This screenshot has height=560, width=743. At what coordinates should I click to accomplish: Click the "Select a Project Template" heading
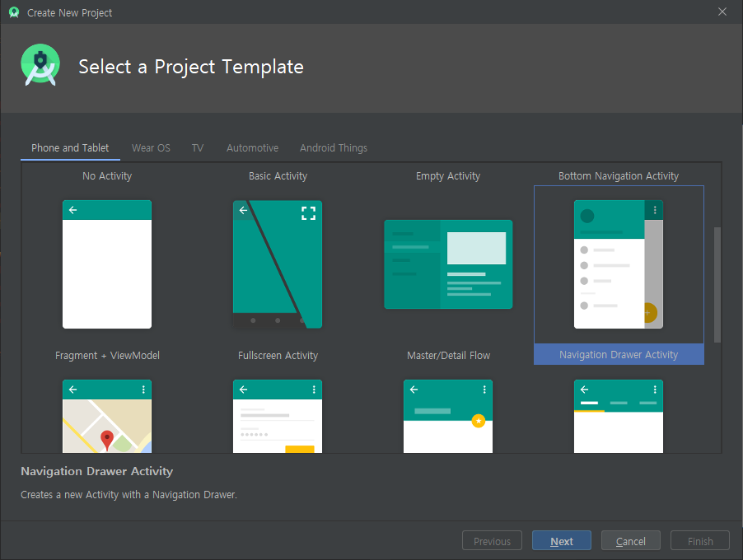(191, 67)
